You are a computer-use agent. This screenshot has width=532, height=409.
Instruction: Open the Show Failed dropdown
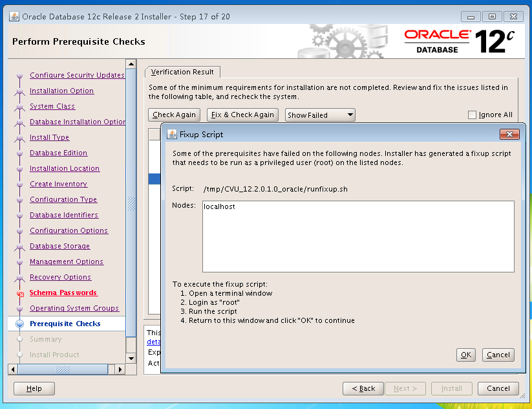pyautogui.click(x=320, y=115)
